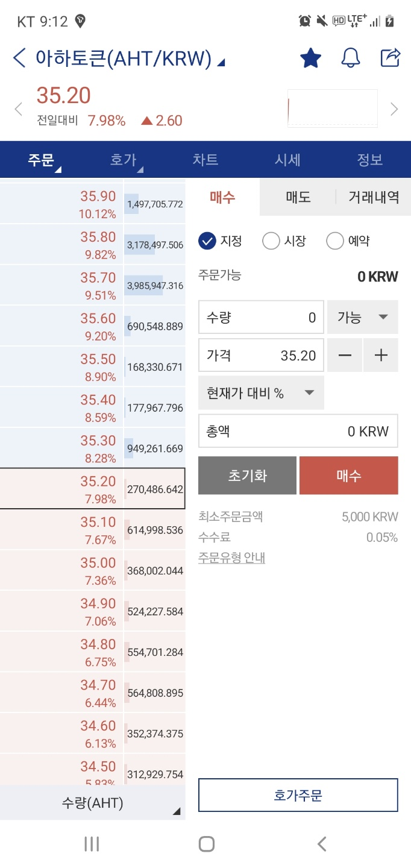
Task: Focus the 수량 input field
Action: [261, 317]
